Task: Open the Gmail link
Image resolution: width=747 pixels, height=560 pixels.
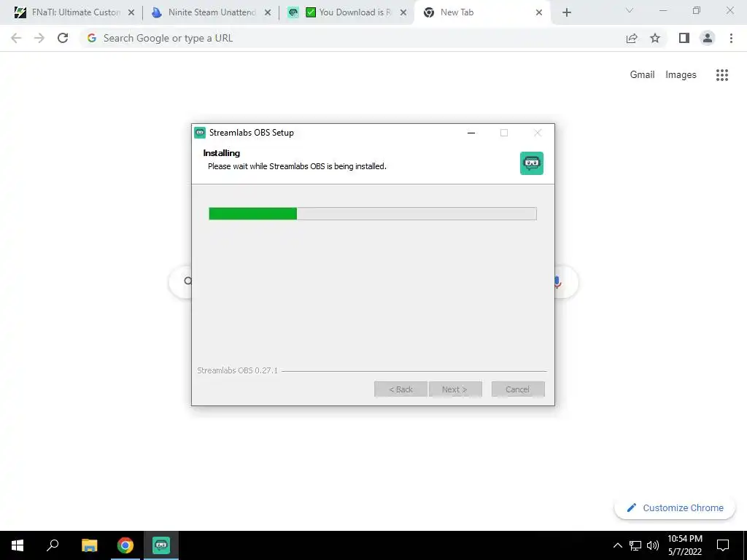Action: coord(642,75)
